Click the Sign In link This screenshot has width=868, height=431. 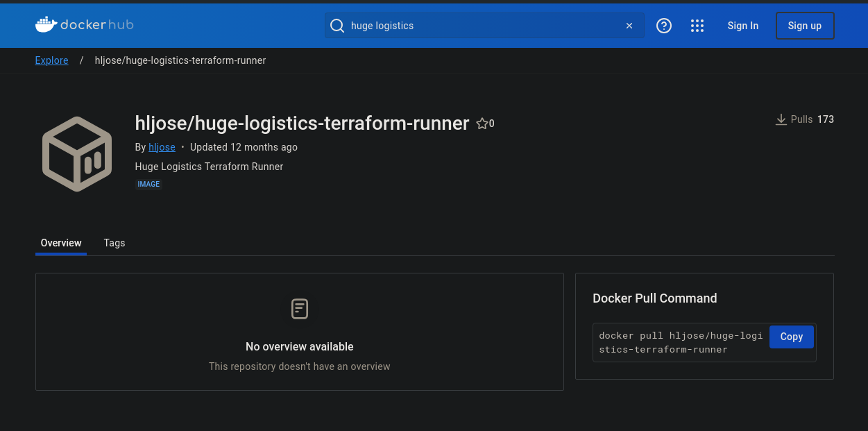[742, 26]
